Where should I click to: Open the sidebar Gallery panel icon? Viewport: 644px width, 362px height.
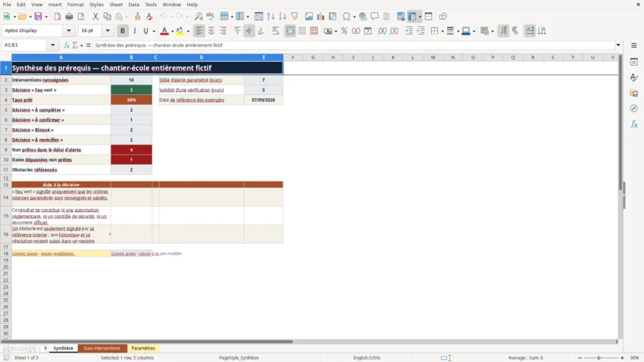pos(634,93)
